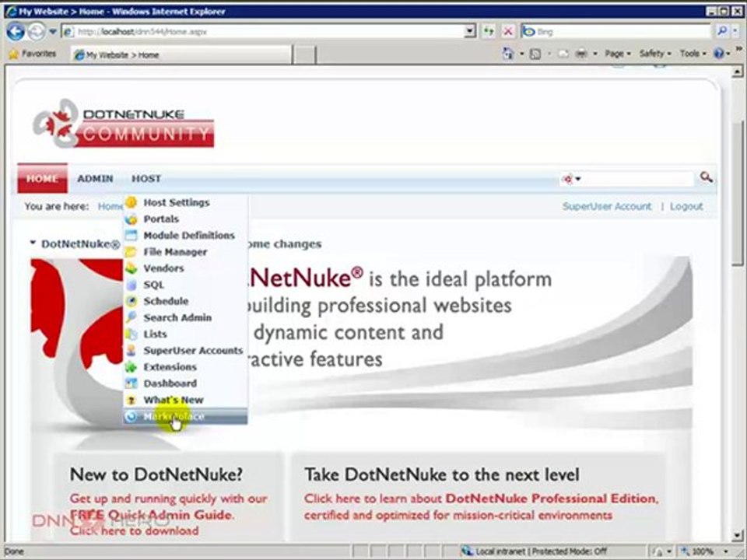The image size is (747, 560).
Task: Click the SuperUser Accounts person icon
Action: click(x=131, y=351)
